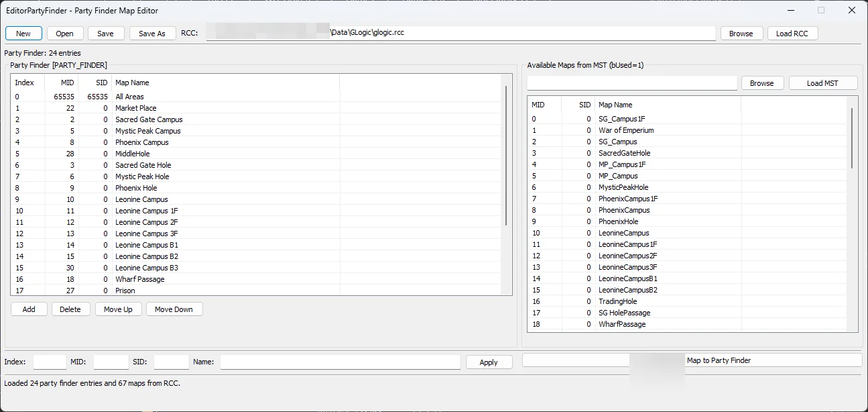Add a new party finder entry
The width and height of the screenshot is (868, 412).
point(29,309)
